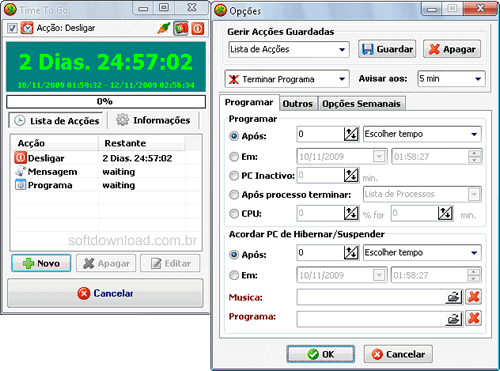Select Após processo terminar radio option
The height and width of the screenshot is (371, 500).
(x=234, y=194)
